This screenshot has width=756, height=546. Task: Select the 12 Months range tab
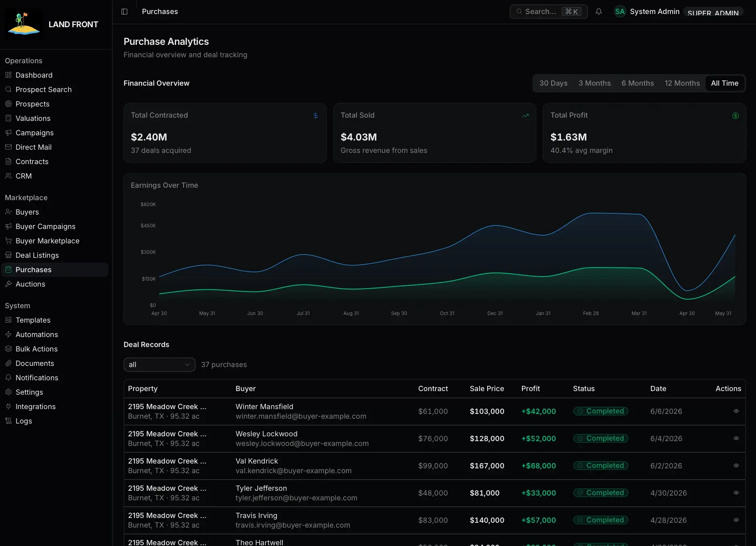pyautogui.click(x=682, y=83)
